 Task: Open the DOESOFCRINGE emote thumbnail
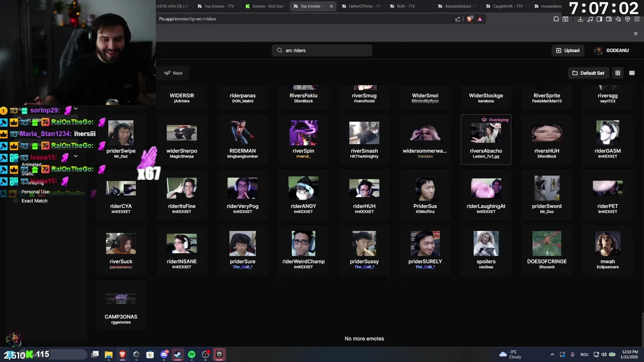tap(547, 243)
